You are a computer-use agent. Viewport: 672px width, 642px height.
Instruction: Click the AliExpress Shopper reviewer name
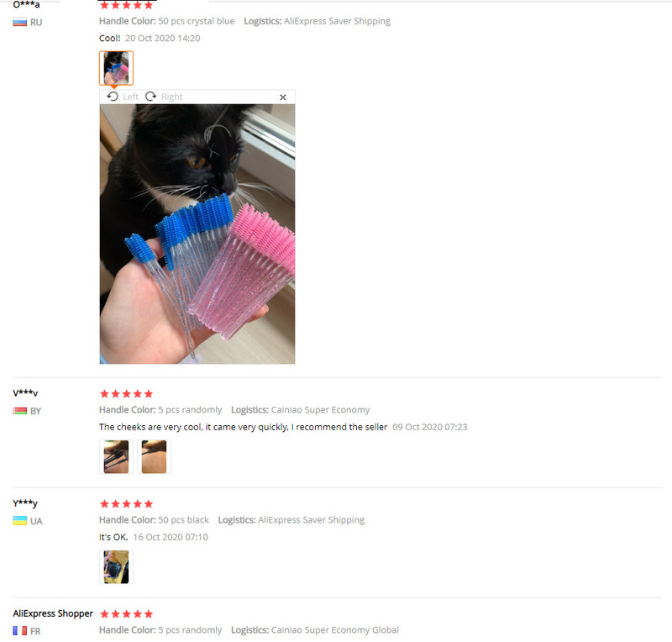click(x=53, y=613)
